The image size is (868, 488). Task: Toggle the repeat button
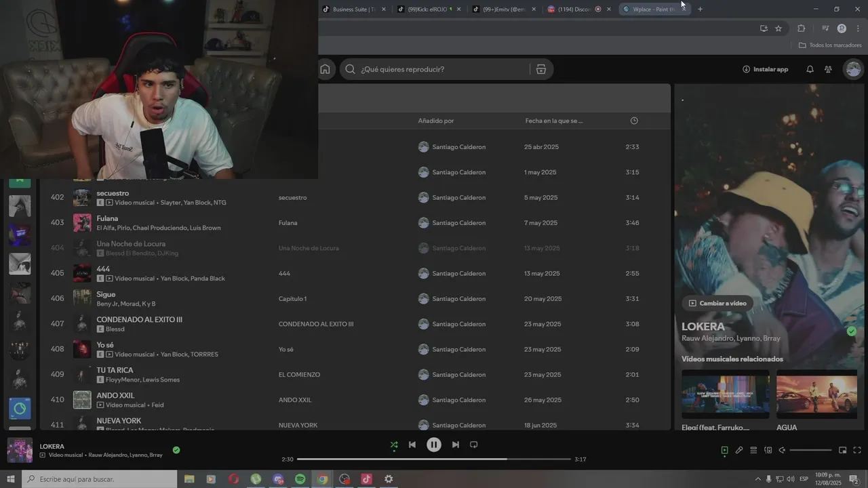pyautogui.click(x=474, y=445)
